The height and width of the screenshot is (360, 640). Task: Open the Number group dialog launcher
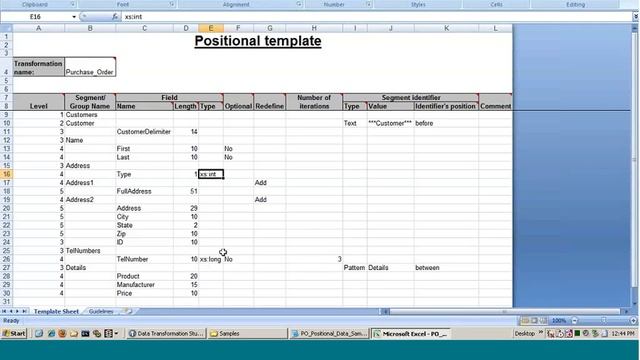369,4
